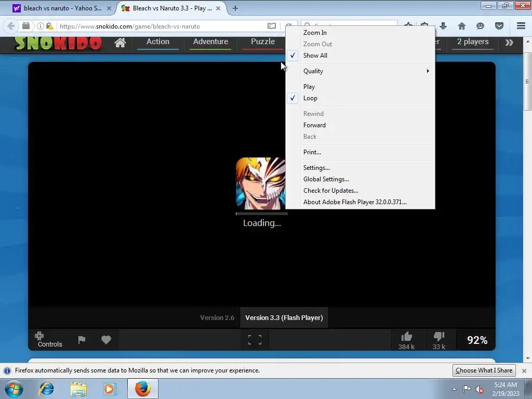The image size is (532, 399).
Task: Open the Adventure games category
Action: point(210,42)
